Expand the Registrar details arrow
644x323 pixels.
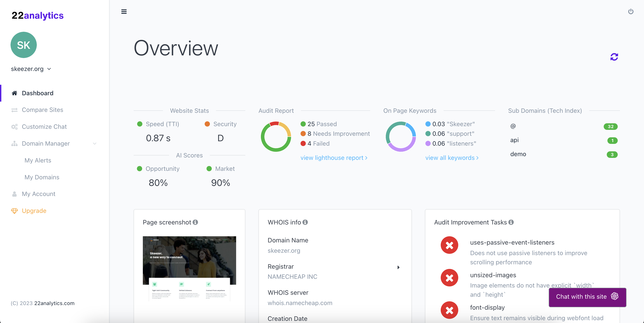click(x=398, y=267)
